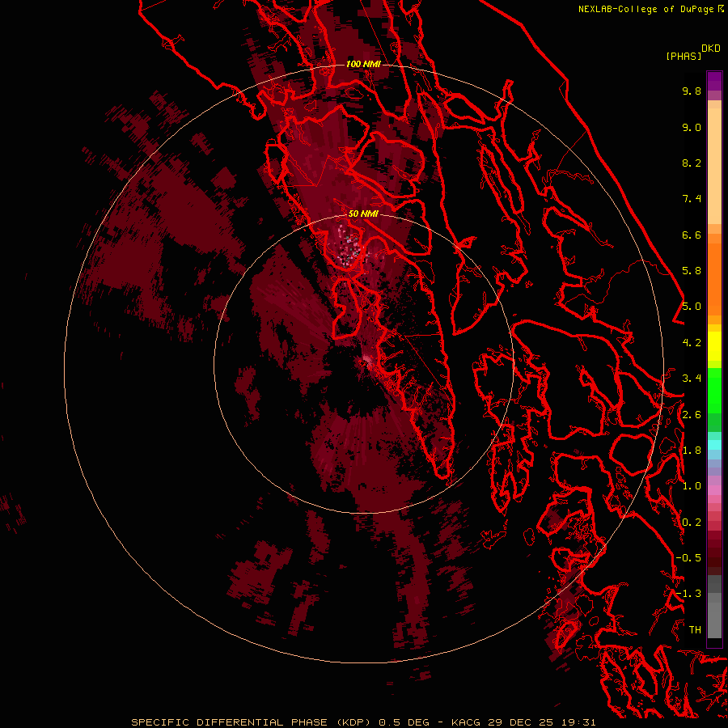Click the 7.4 value on the color scale

(x=692, y=199)
